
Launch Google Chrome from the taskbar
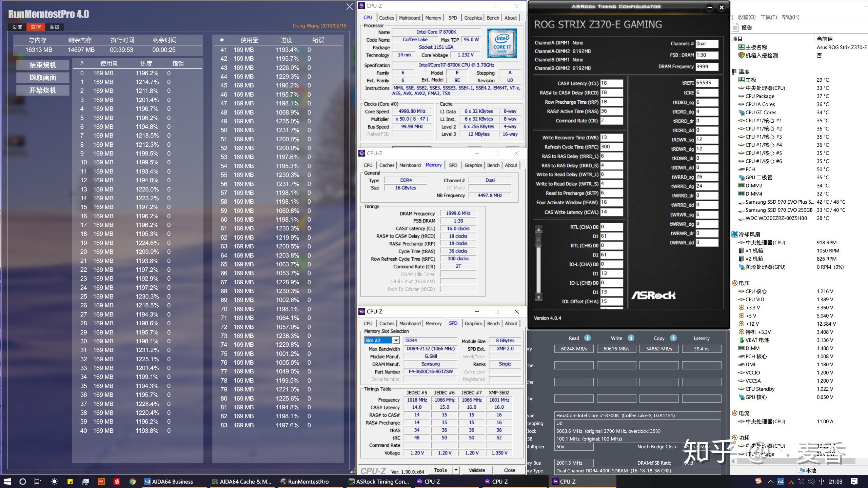pyautogui.click(x=133, y=481)
